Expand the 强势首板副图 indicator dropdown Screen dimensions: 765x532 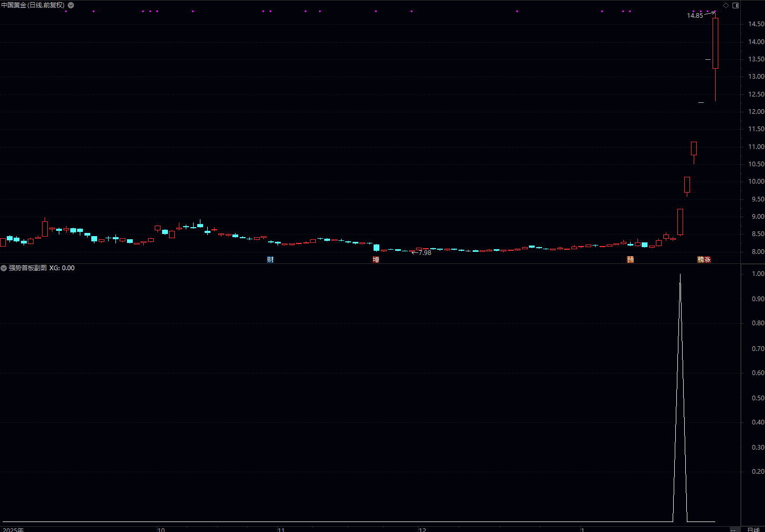pos(4,268)
